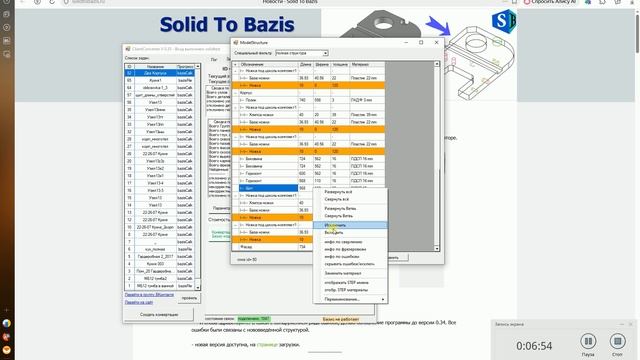
Task: Click the 'Создать конвертацию' button
Action: point(159,314)
